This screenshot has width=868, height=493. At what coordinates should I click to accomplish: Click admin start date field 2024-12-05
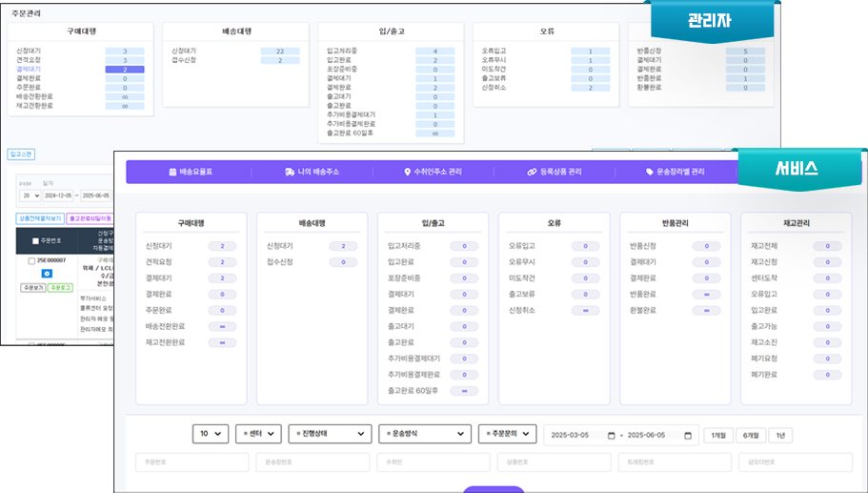pyautogui.click(x=58, y=195)
